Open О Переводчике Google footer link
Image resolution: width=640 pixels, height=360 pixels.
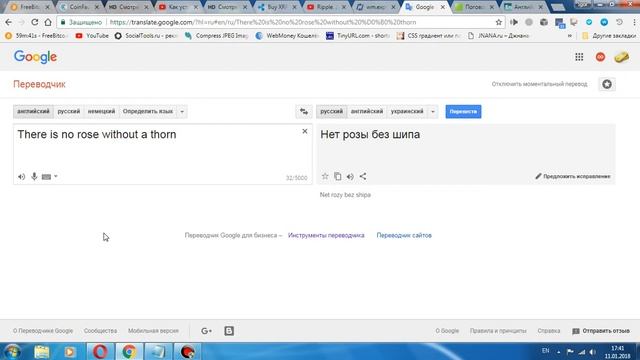[43, 331]
